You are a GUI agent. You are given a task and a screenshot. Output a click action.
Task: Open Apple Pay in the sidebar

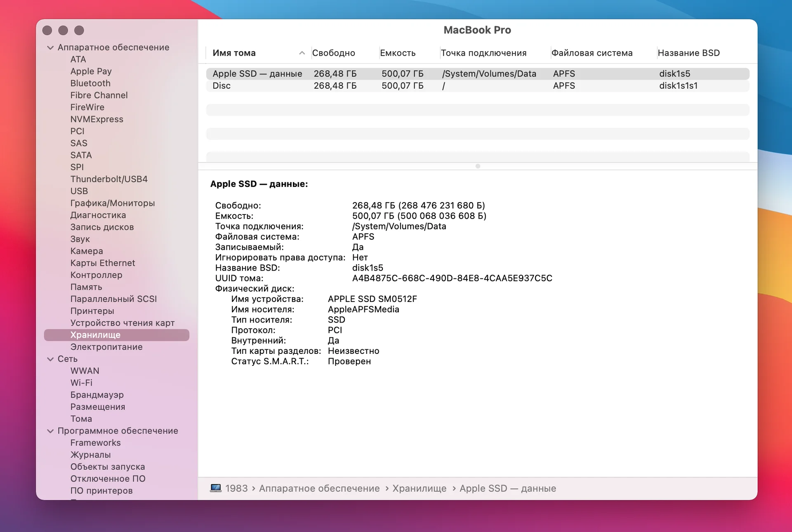pyautogui.click(x=91, y=71)
